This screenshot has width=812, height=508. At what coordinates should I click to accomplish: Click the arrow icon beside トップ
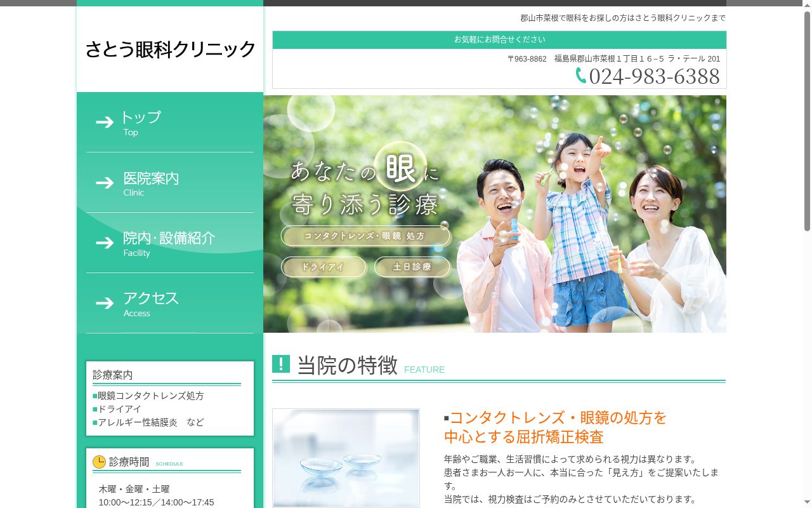(105, 122)
